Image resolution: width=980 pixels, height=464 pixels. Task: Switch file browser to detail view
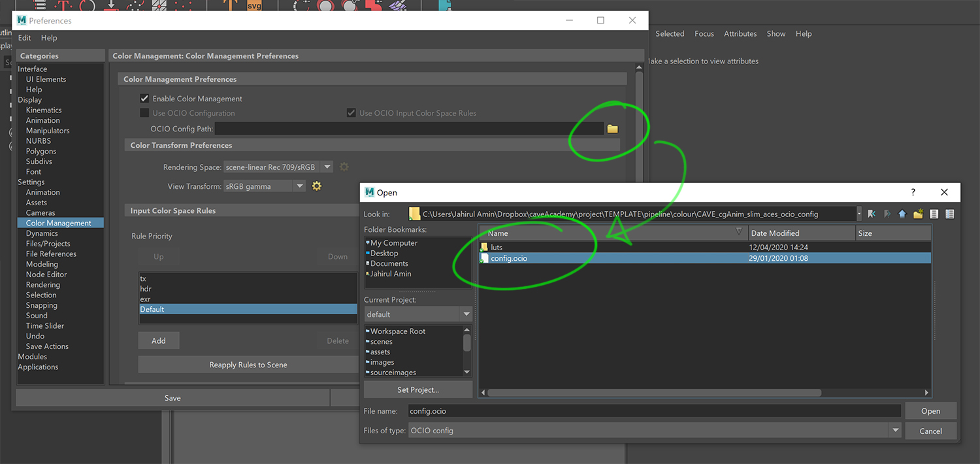(x=949, y=214)
